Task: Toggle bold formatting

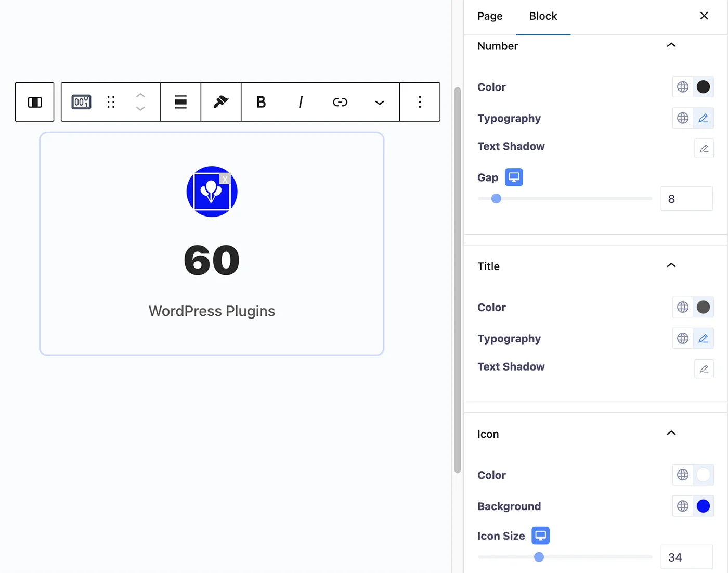Action: click(261, 102)
